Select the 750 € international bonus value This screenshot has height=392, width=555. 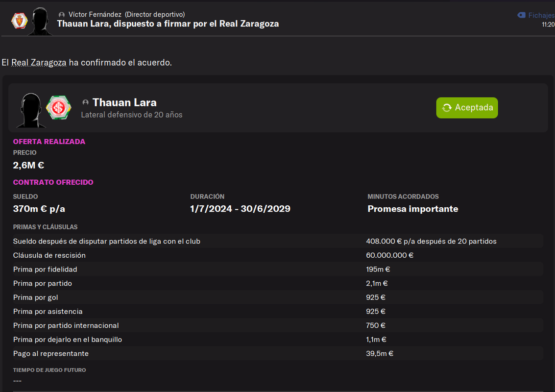[x=376, y=325]
